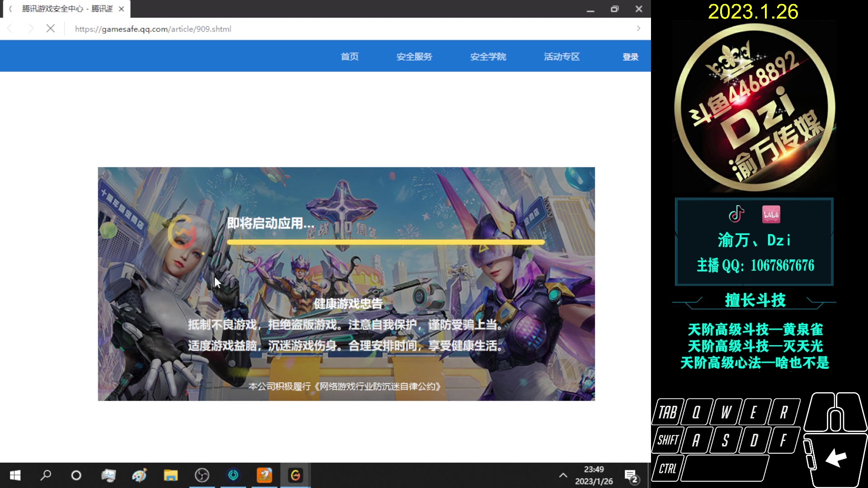
Task: Open Cortana circle icon on taskbar
Action: [76, 475]
